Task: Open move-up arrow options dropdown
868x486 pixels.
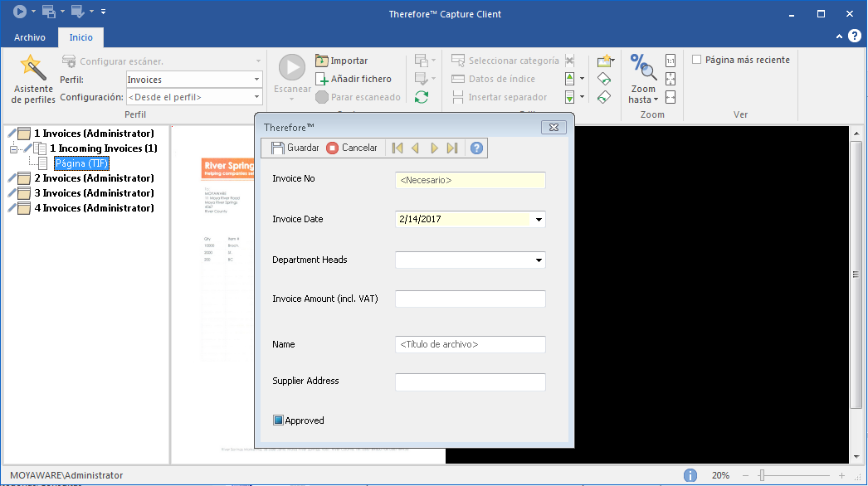Action: pyautogui.click(x=582, y=79)
